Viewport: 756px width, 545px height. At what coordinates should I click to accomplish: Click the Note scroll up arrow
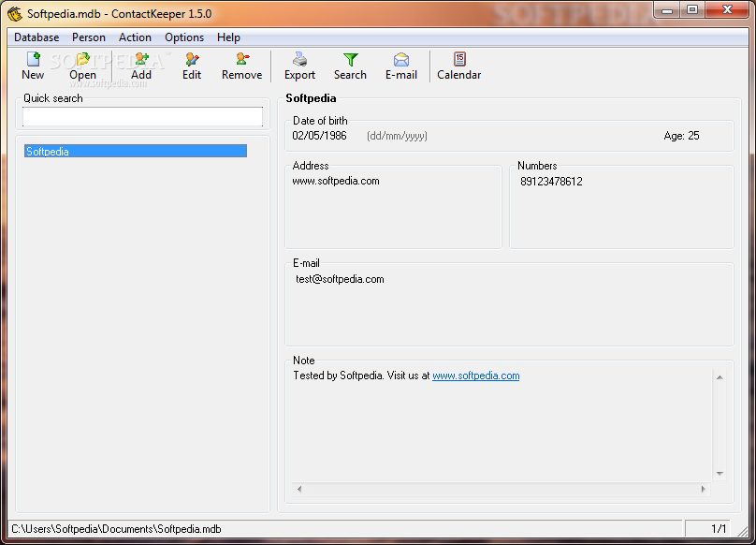click(720, 377)
